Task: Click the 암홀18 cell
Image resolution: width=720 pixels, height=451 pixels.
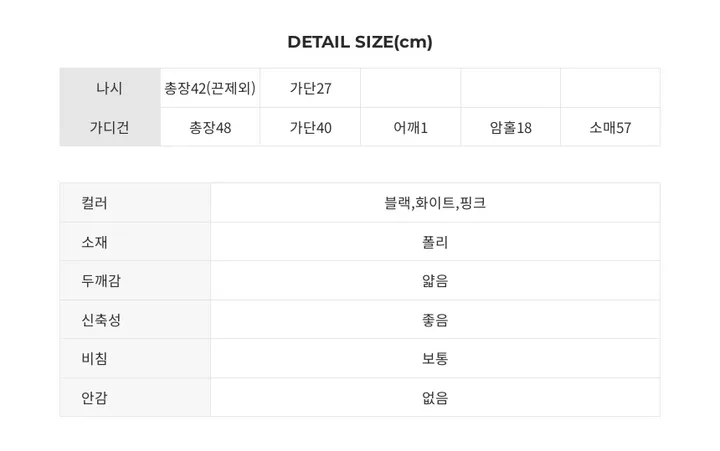Action: 510,127
